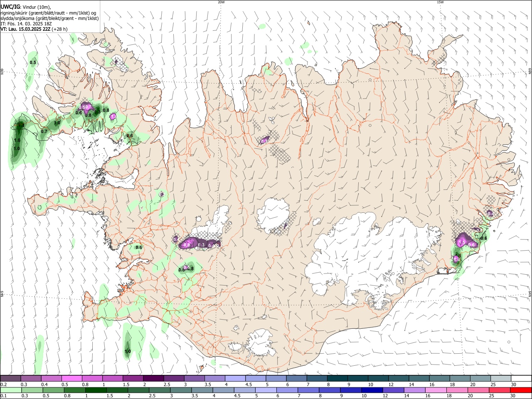Select light grey snow swatch between 25 and 30
Image resolution: width=532 pixels, height=399 pixels.
[x=501, y=378]
